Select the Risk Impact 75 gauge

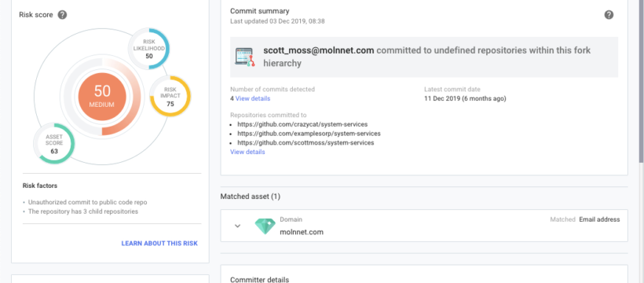(x=170, y=96)
